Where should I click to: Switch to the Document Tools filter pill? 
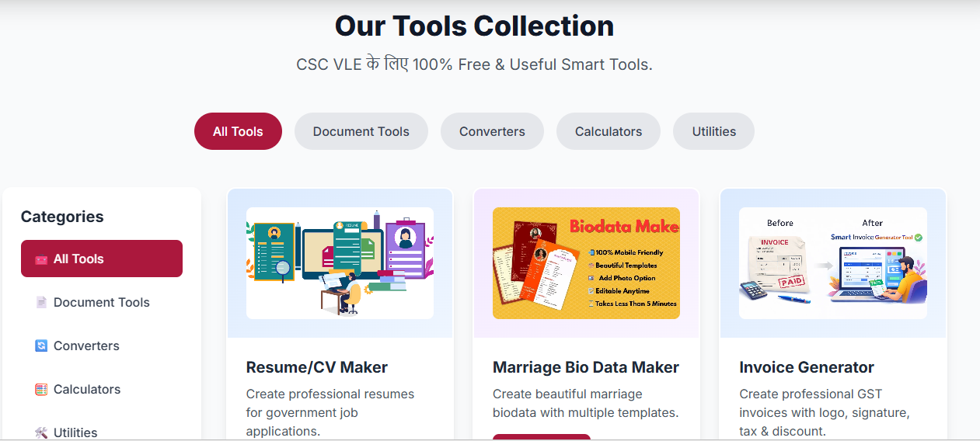(x=361, y=131)
